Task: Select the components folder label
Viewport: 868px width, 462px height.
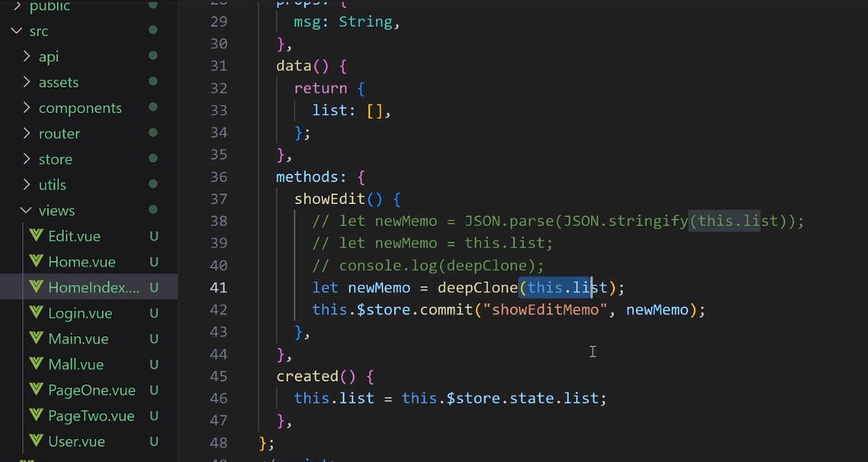Action: click(x=80, y=108)
